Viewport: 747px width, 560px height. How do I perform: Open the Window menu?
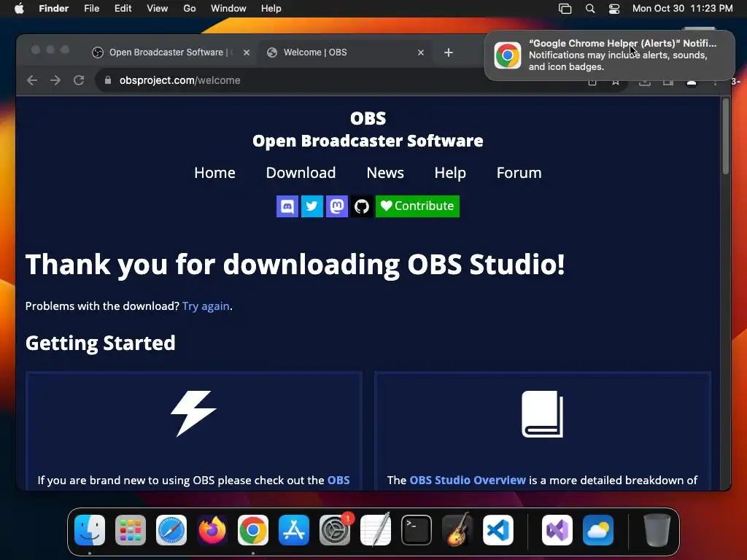228,9
